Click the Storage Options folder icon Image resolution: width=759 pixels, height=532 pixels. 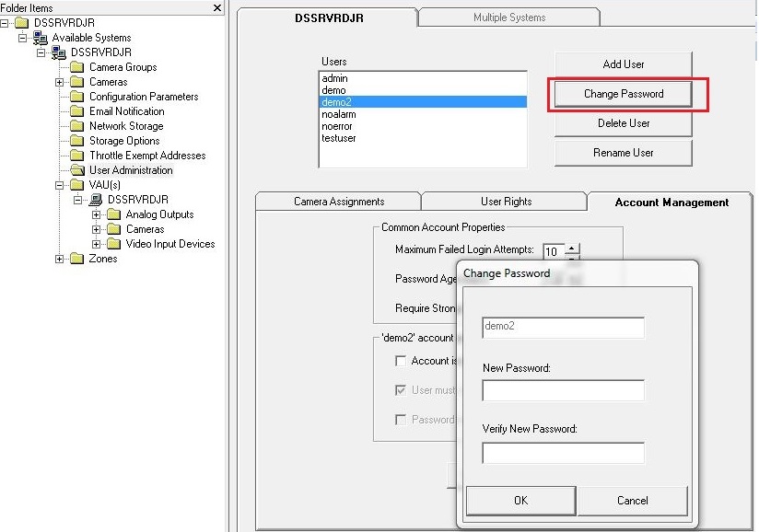point(77,141)
